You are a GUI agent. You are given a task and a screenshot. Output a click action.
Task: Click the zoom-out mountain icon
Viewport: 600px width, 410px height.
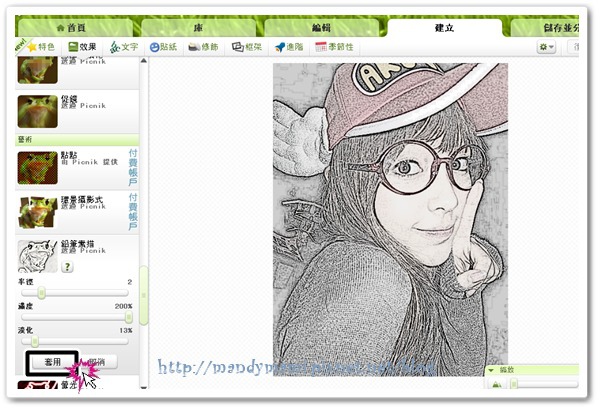point(496,384)
